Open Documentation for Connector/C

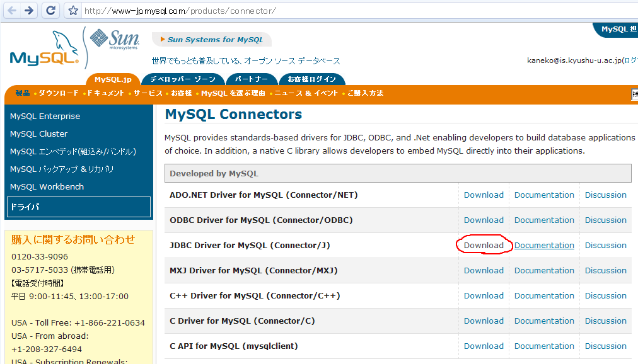[x=545, y=321]
